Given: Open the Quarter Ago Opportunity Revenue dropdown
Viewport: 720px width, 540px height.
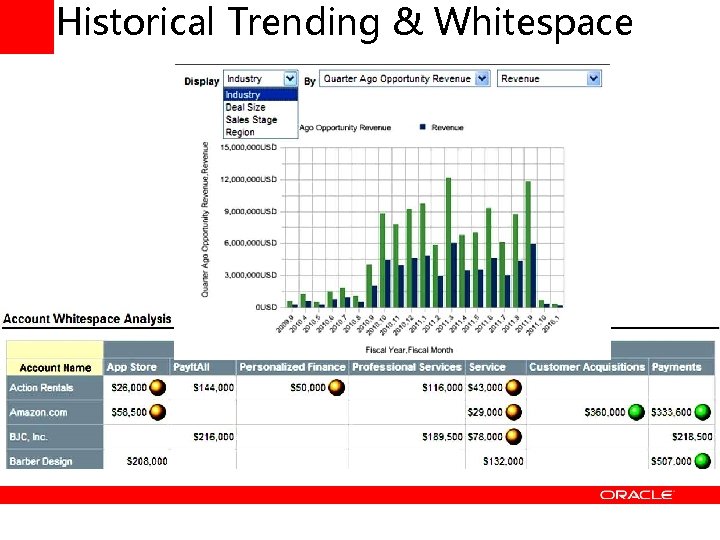Looking at the screenshot, I should point(405,79).
